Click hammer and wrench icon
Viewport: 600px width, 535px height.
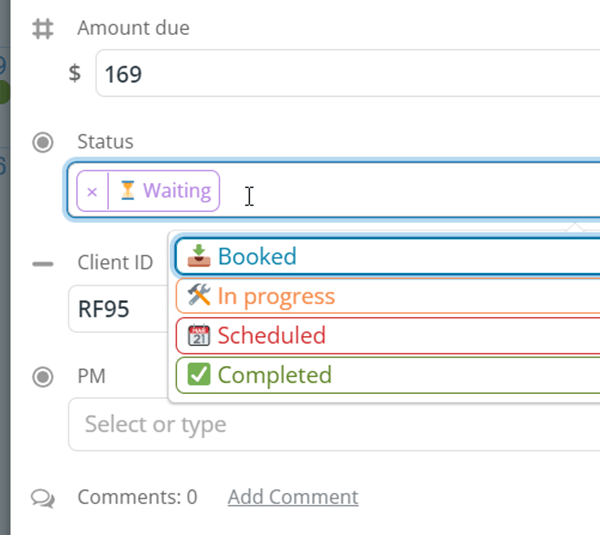[x=199, y=295]
